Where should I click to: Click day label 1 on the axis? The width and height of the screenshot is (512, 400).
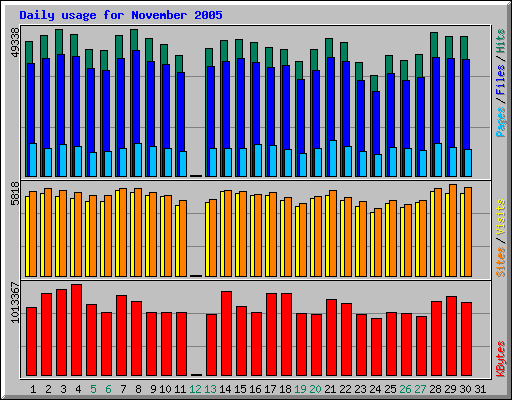click(x=33, y=389)
